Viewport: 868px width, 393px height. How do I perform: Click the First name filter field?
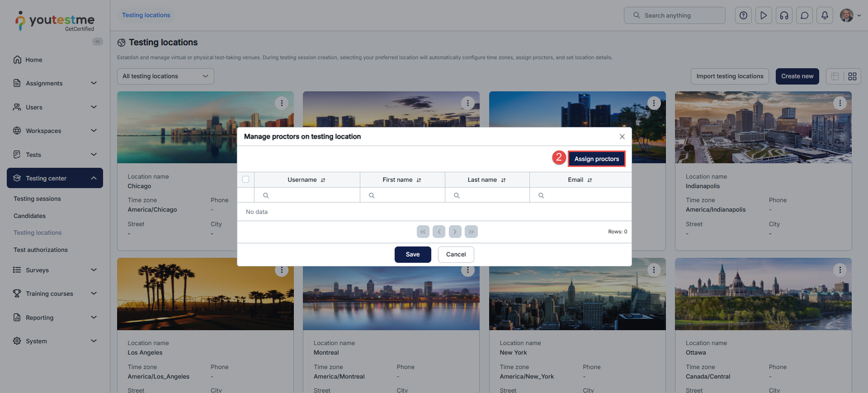[407, 195]
